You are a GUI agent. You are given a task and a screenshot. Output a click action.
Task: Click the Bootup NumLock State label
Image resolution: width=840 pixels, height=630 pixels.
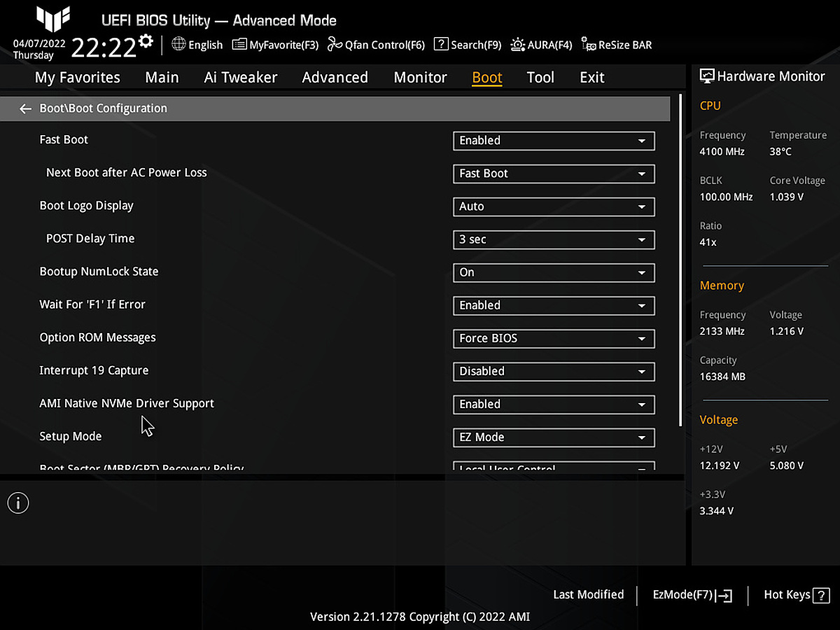coord(99,272)
